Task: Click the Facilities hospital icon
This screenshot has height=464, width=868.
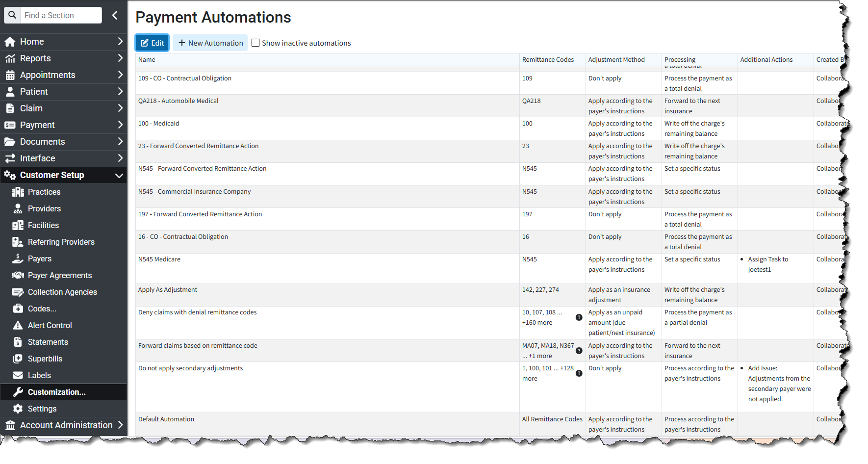Action: 18,225
